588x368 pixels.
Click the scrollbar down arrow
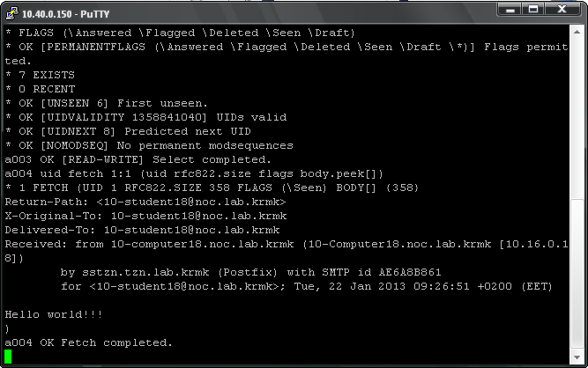click(x=577, y=357)
